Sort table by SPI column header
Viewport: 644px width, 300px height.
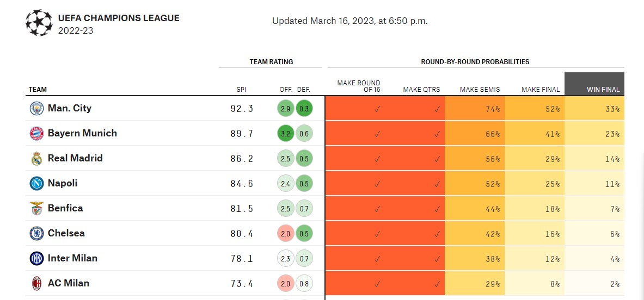point(241,90)
